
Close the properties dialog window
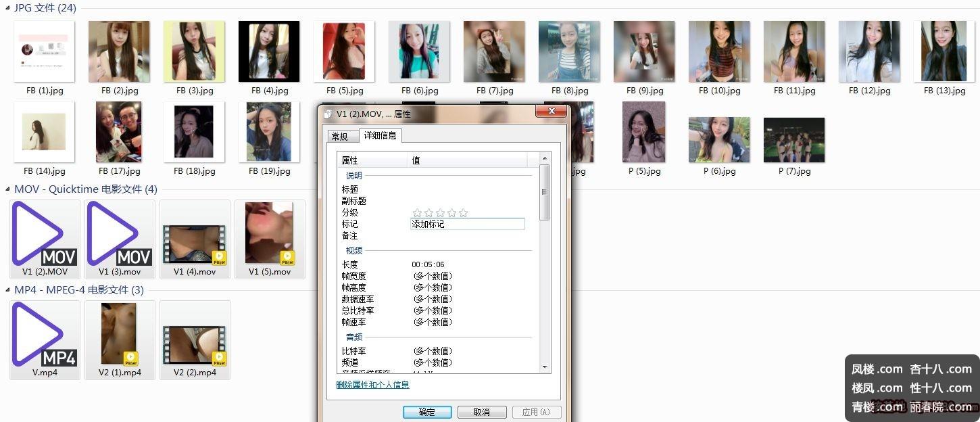click(552, 112)
